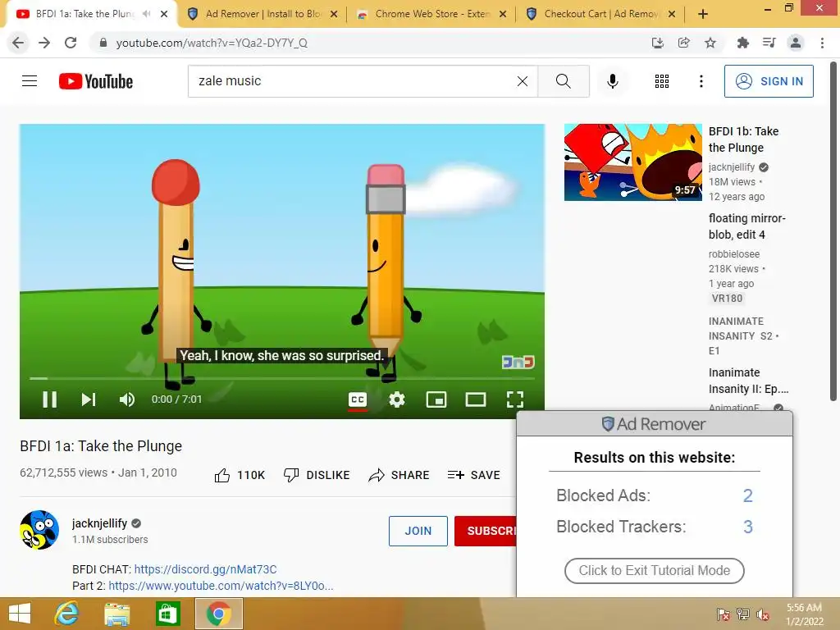Viewport: 840px width, 630px height.
Task: Open the player settings gear
Action: pyautogui.click(x=397, y=399)
